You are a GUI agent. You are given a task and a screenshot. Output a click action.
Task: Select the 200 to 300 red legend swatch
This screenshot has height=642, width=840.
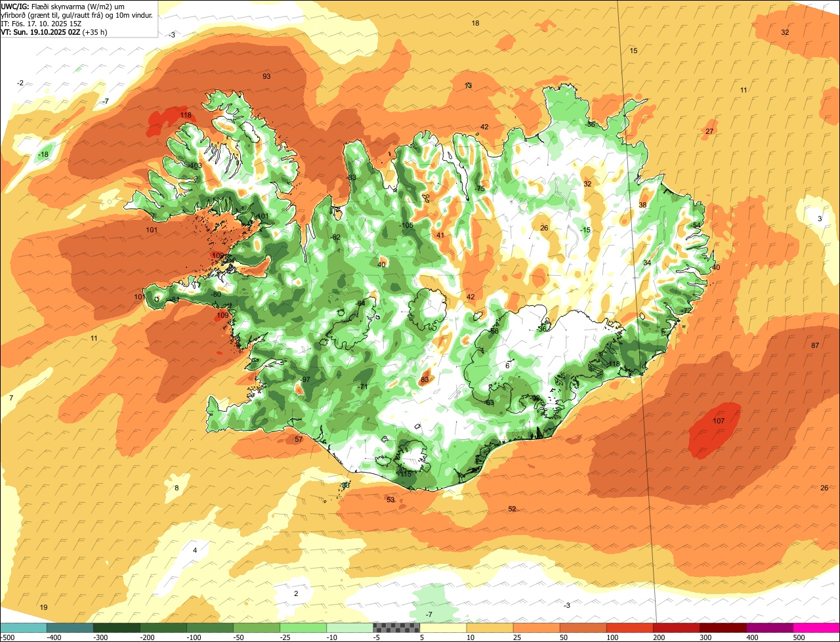point(676,628)
